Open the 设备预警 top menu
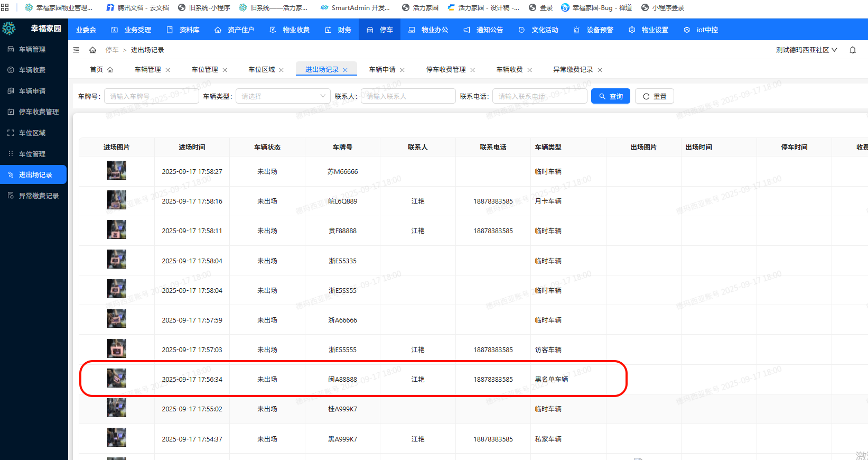The width and height of the screenshot is (868, 460). coord(594,30)
